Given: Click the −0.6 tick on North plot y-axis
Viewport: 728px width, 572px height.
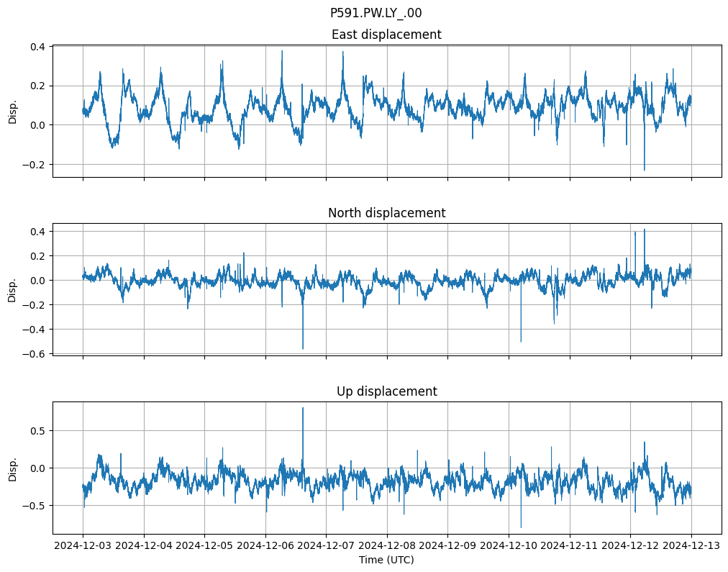Looking at the screenshot, I should 35,354.
